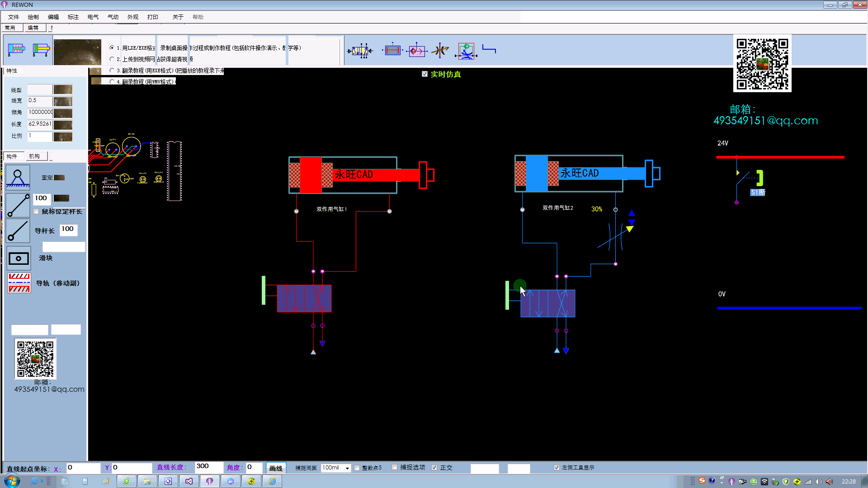Choose the guide rod icon
Image resolution: width=868 pixels, height=488 pixels.
coord(18,231)
